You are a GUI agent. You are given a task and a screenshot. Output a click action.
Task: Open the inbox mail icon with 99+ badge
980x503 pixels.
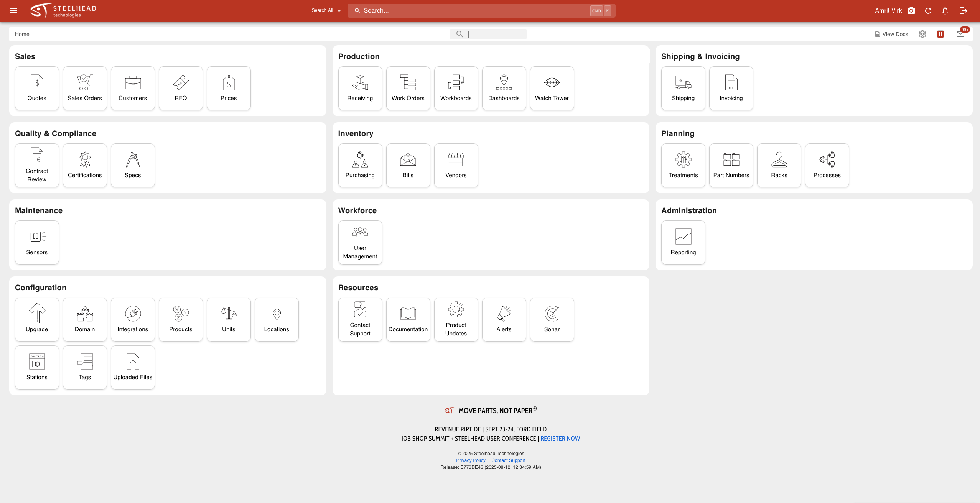coord(961,34)
